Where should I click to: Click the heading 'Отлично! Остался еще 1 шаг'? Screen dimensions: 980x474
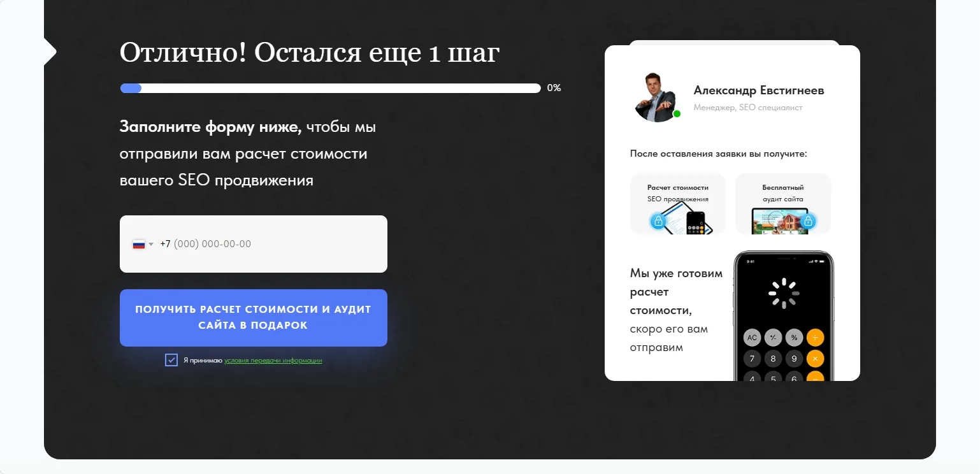coord(310,53)
